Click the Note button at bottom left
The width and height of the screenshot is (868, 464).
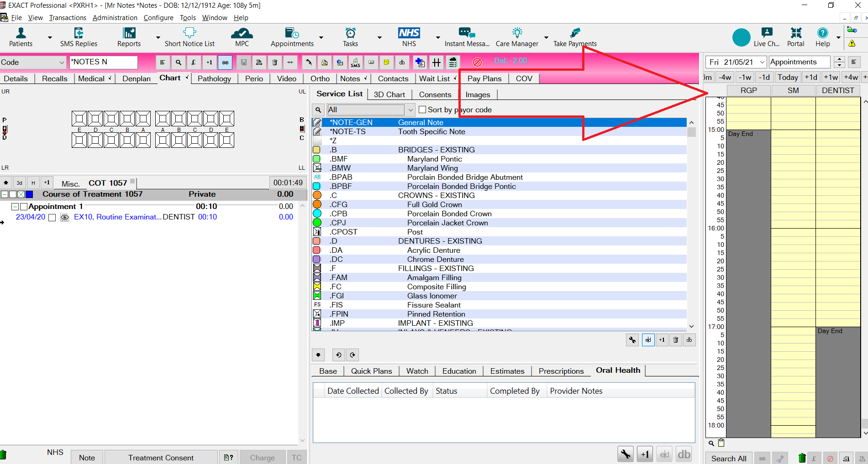click(x=87, y=458)
